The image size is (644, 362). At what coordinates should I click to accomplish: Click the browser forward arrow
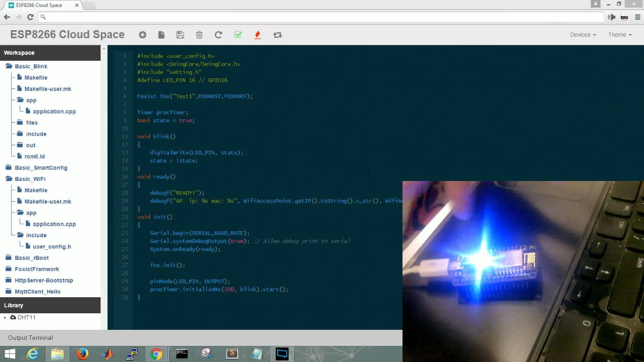[19, 17]
